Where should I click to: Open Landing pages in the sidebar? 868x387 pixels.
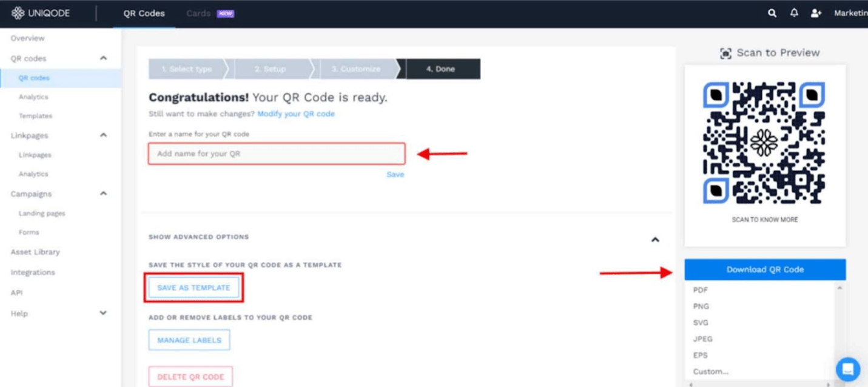tap(42, 214)
